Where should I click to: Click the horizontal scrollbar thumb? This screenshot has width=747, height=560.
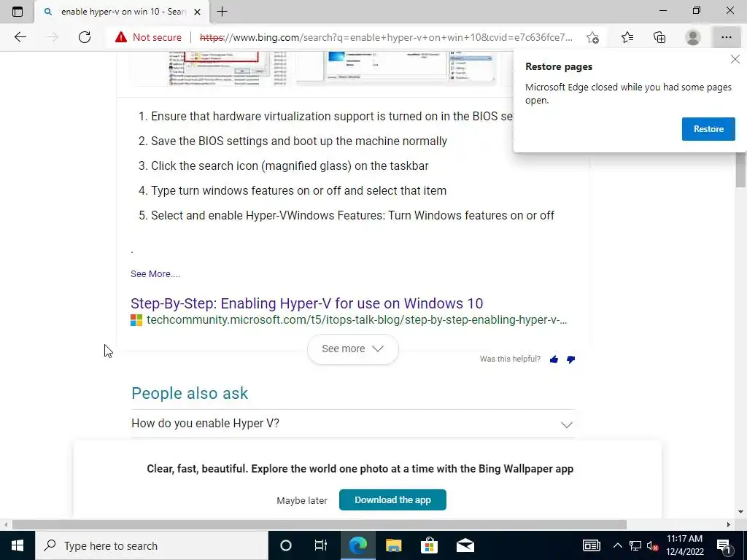click(320, 524)
